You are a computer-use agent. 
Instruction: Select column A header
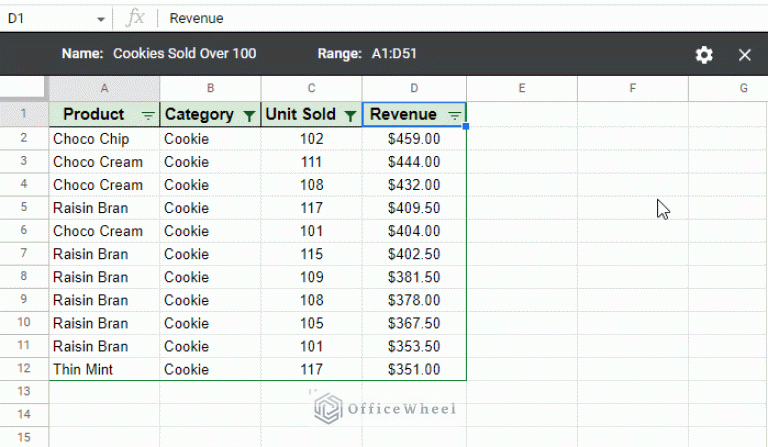104,88
